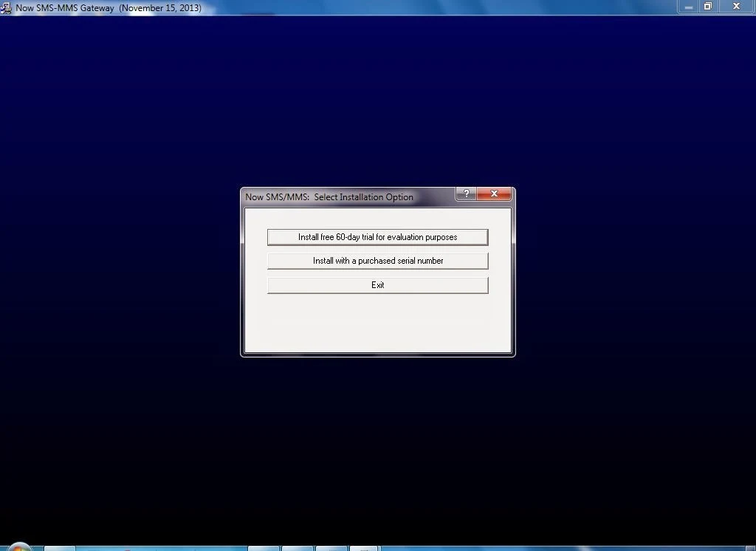Screen dimensions: 756x551
Task: Restore down the Now SMS-MMS Gateway window
Action: [x=708, y=7]
